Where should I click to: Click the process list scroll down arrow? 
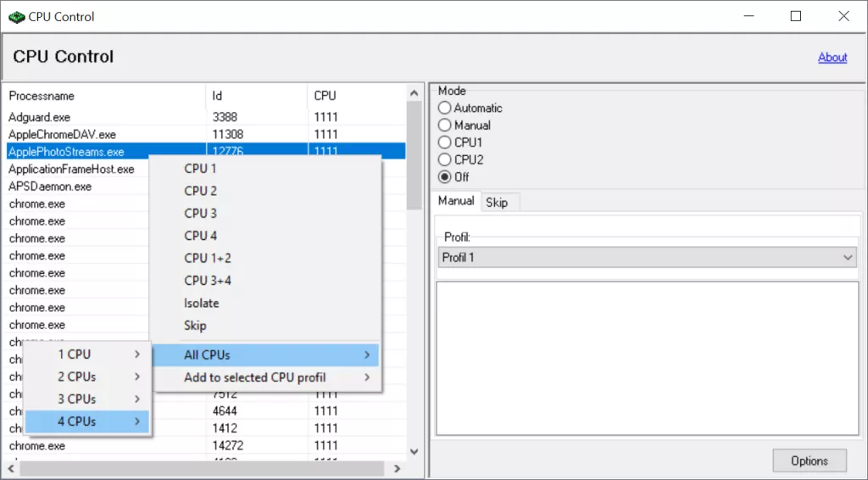coord(414,452)
